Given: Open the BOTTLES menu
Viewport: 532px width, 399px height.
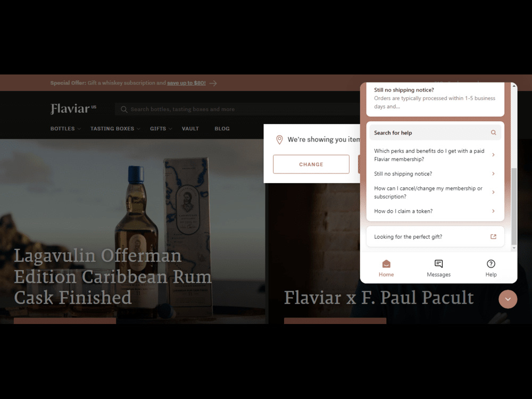Looking at the screenshot, I should (62, 129).
